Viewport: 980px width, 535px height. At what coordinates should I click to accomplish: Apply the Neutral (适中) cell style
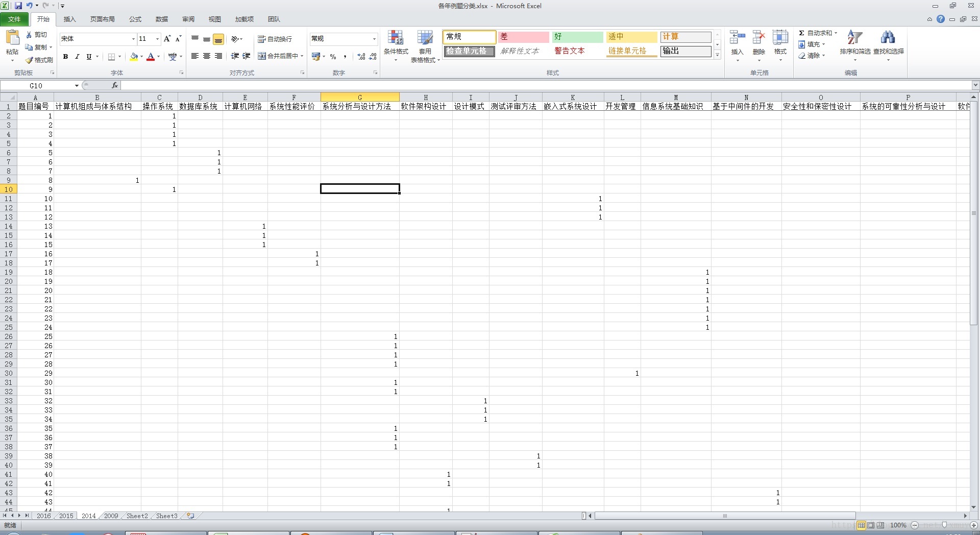pos(632,37)
